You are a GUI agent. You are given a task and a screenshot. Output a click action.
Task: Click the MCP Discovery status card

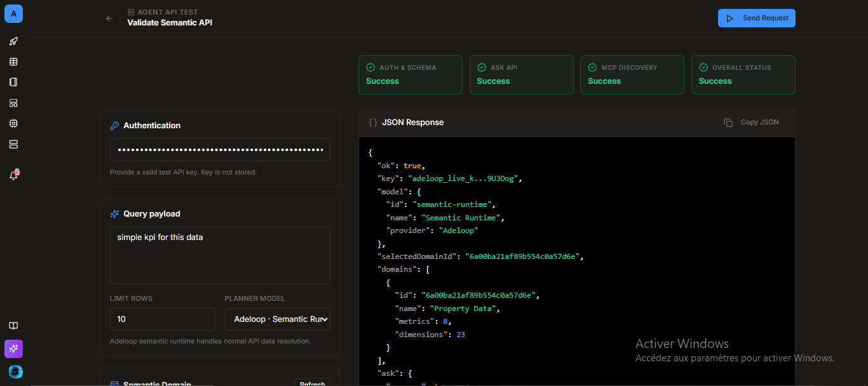pos(632,75)
